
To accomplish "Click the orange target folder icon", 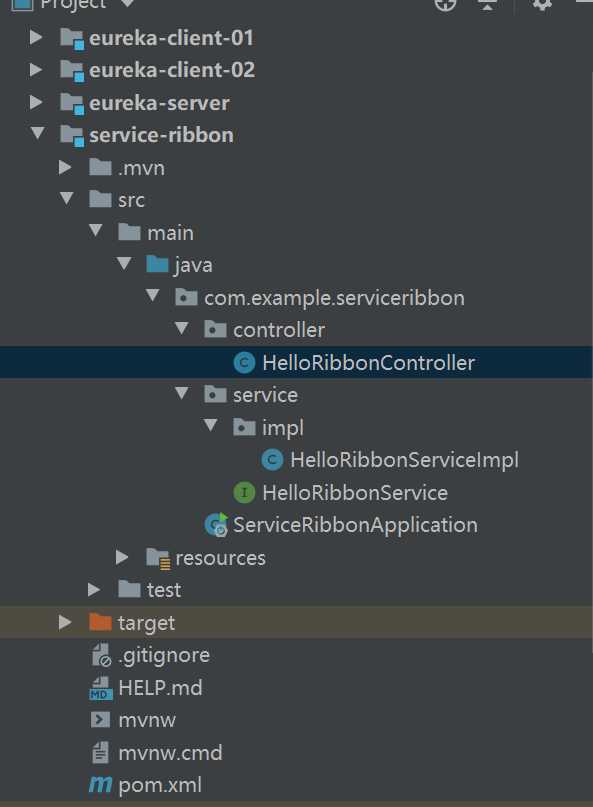I will [x=100, y=623].
